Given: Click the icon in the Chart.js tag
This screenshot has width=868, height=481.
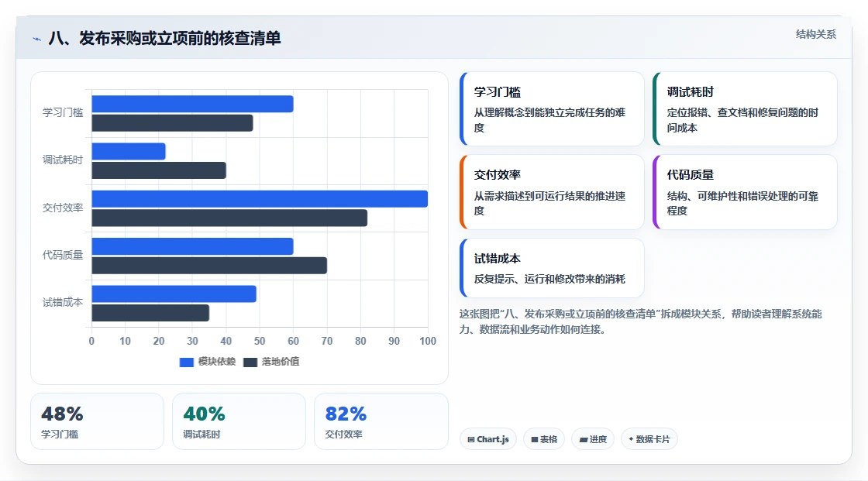Looking at the screenshot, I should [471, 439].
